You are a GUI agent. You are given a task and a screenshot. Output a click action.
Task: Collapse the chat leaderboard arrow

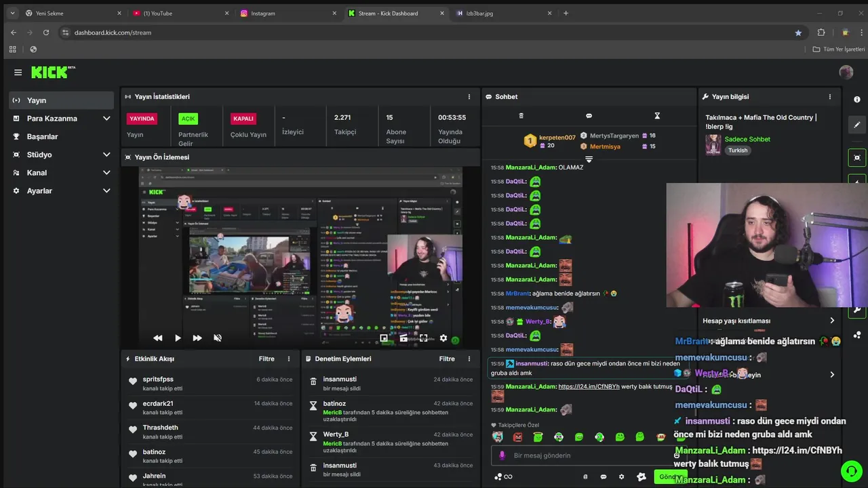point(589,159)
